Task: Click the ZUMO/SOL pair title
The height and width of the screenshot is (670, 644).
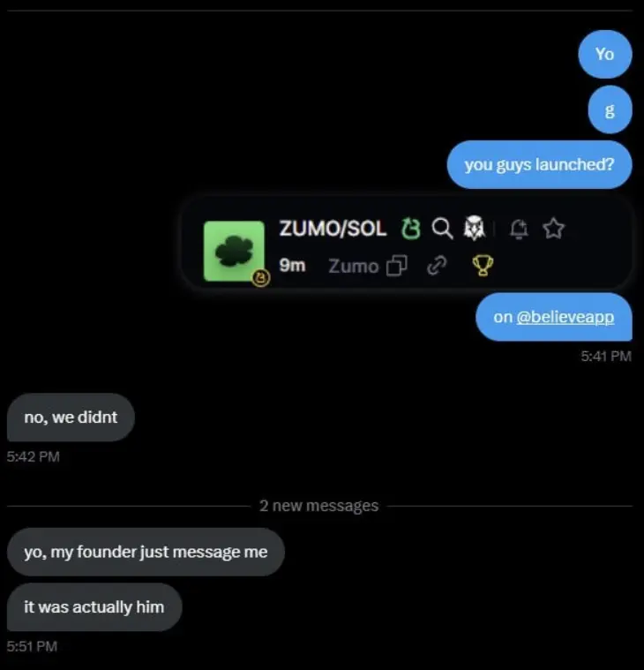Action: pos(333,228)
